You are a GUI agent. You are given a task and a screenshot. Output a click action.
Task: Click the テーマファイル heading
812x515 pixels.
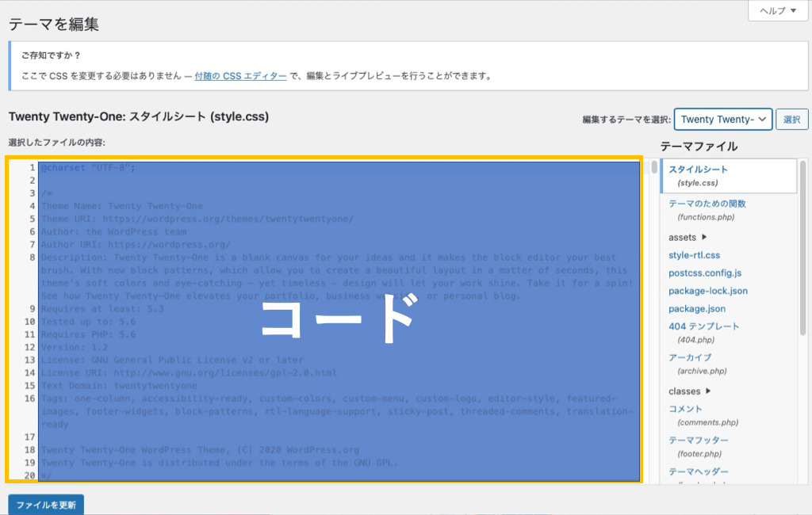(699, 147)
